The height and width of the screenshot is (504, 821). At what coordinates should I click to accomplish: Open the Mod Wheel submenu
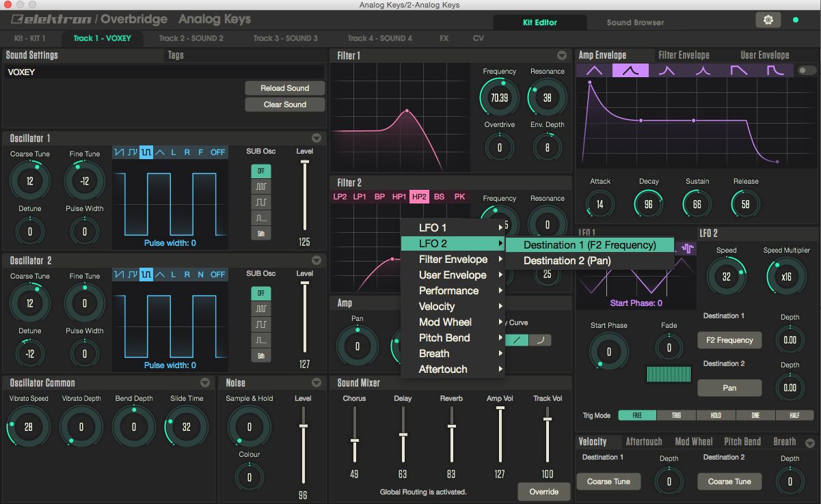point(453,322)
